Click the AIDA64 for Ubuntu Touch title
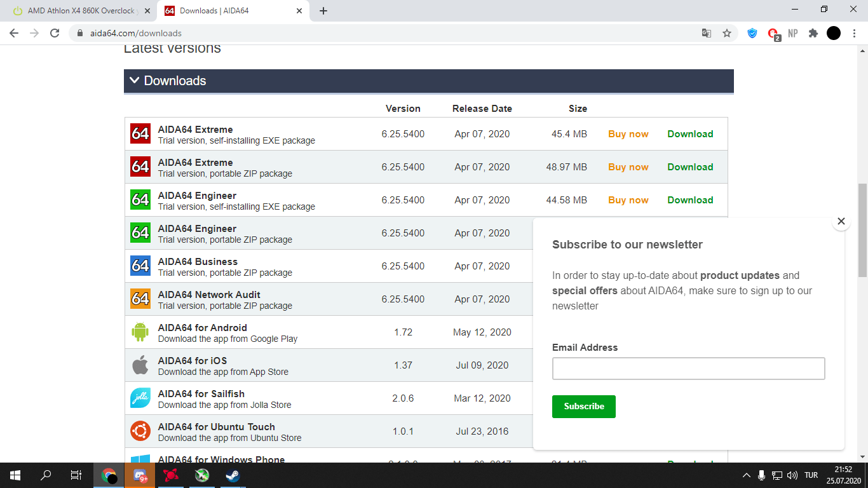The height and width of the screenshot is (488, 868). pyautogui.click(x=217, y=427)
